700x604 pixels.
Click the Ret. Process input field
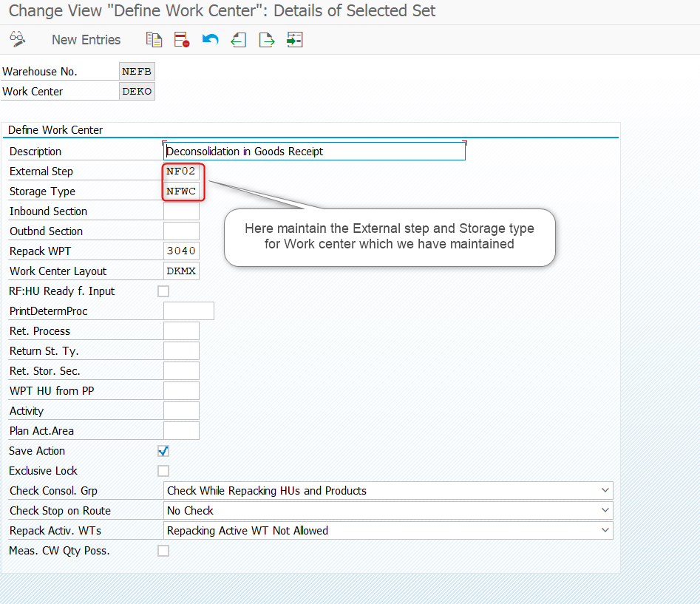[181, 331]
